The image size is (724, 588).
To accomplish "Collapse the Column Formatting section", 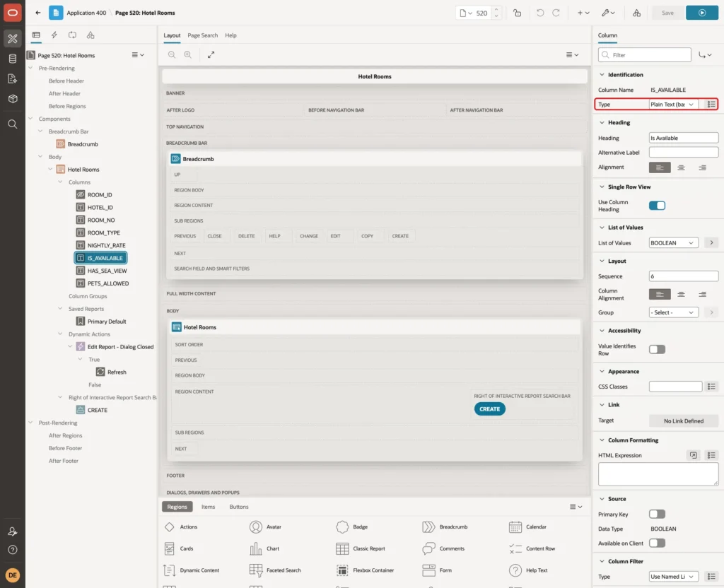I will (602, 440).
